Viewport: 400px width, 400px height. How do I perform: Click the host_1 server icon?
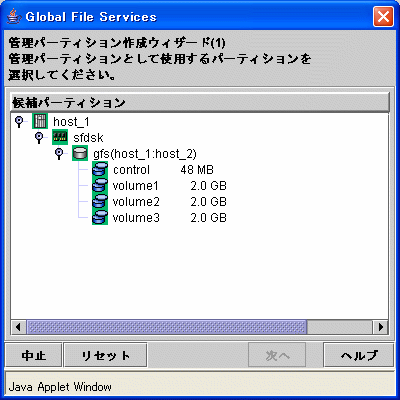pyautogui.click(x=40, y=121)
